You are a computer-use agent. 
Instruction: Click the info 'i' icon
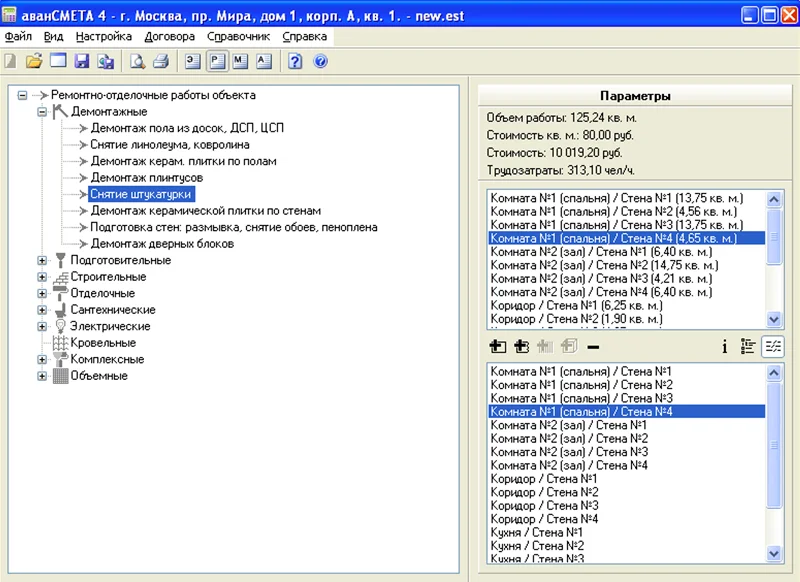tap(725, 347)
